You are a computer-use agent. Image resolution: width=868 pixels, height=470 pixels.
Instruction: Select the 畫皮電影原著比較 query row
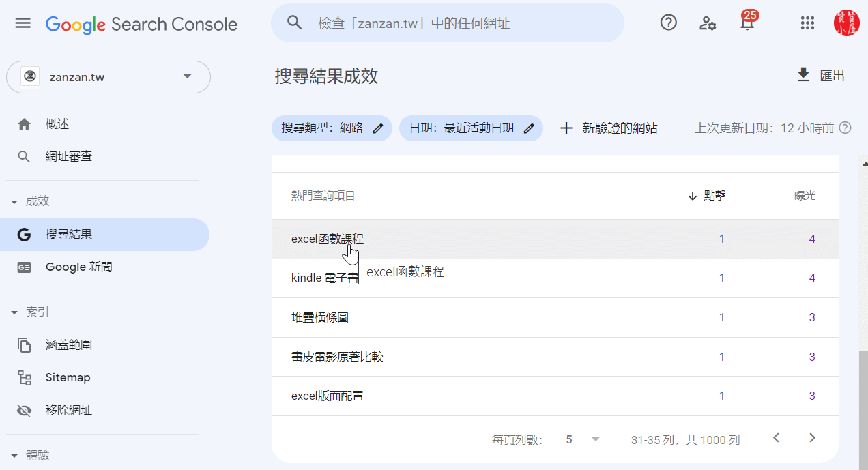pyautogui.click(x=555, y=357)
